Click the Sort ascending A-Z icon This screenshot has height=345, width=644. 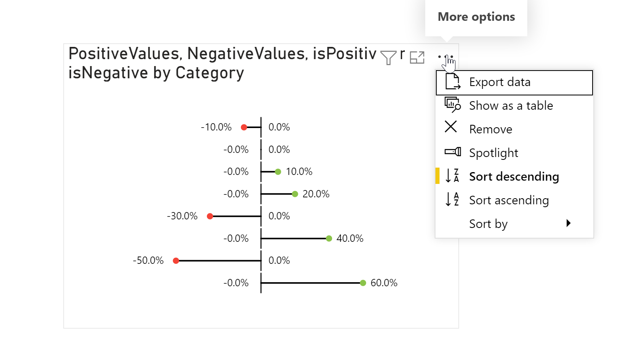tap(452, 200)
